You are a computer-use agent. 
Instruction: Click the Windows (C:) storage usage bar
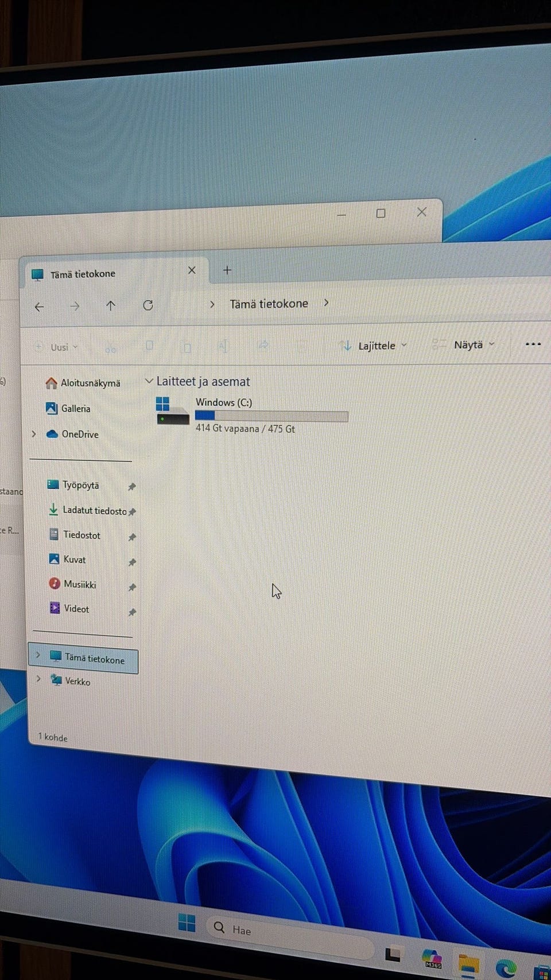tap(271, 416)
